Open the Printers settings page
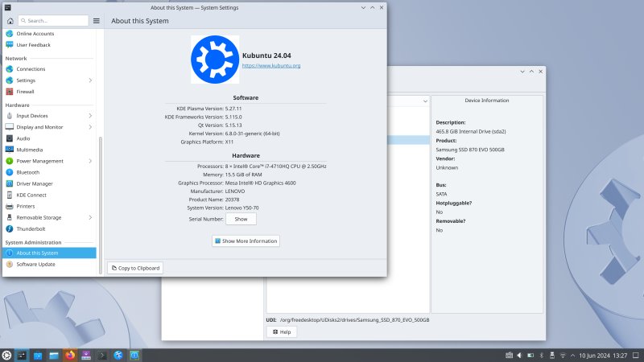Screen dimensions: 644x362 click(x=25, y=206)
